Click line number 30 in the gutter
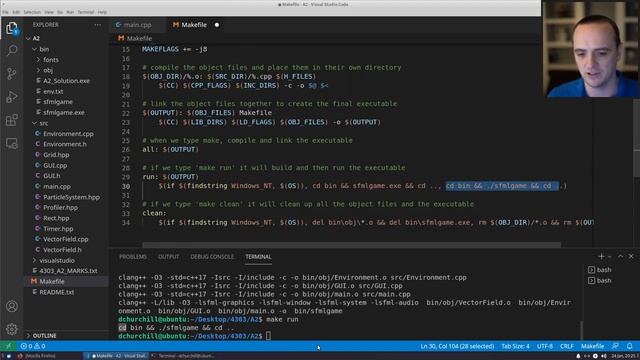This screenshot has width=640, height=360. coord(126,186)
